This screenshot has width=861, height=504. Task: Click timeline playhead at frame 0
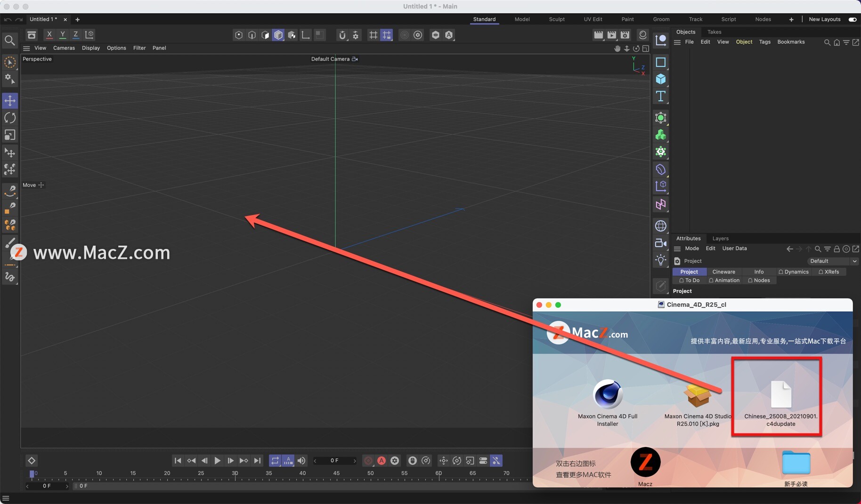tap(32, 474)
